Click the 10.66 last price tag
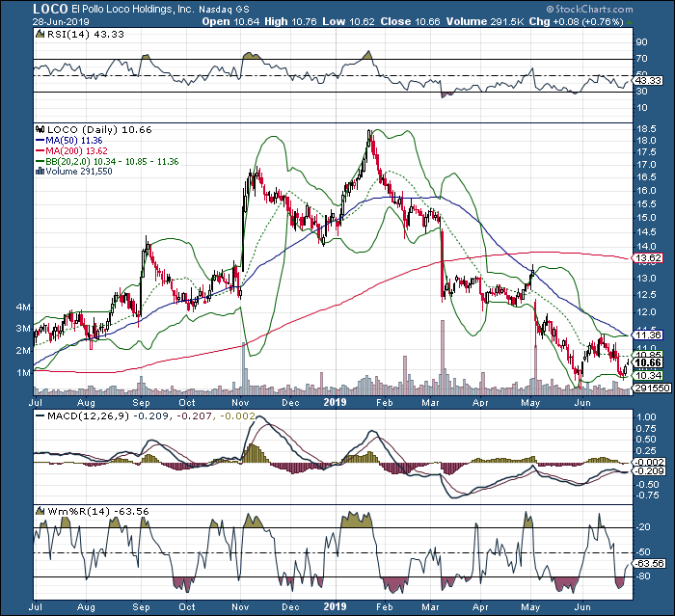 click(648, 362)
